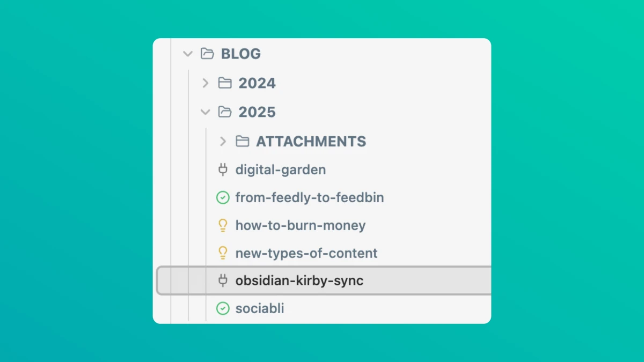This screenshot has height=362, width=644.
Task: Click the lightbulb icon beside how-to-burn-money
Action: (x=223, y=225)
